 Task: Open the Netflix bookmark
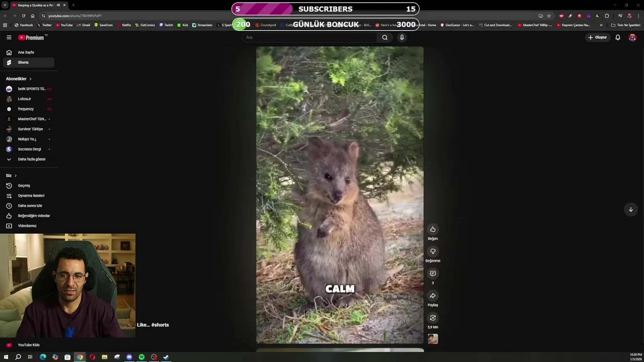click(124, 25)
